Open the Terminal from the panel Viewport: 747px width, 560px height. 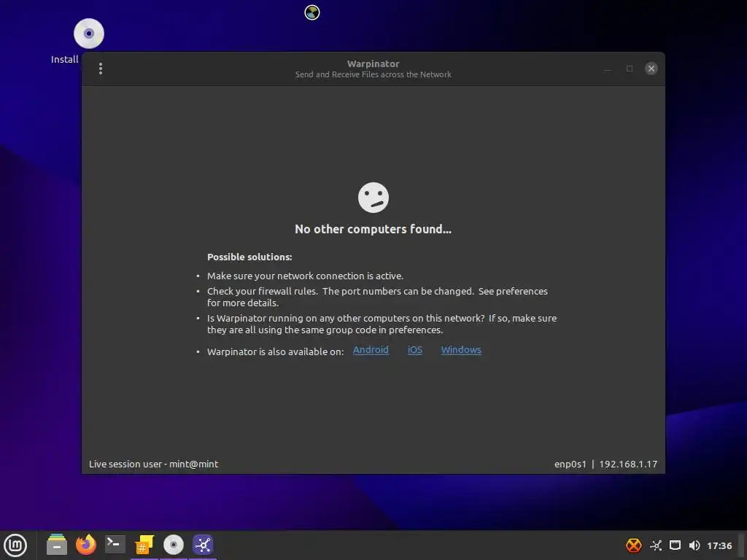[115, 544]
